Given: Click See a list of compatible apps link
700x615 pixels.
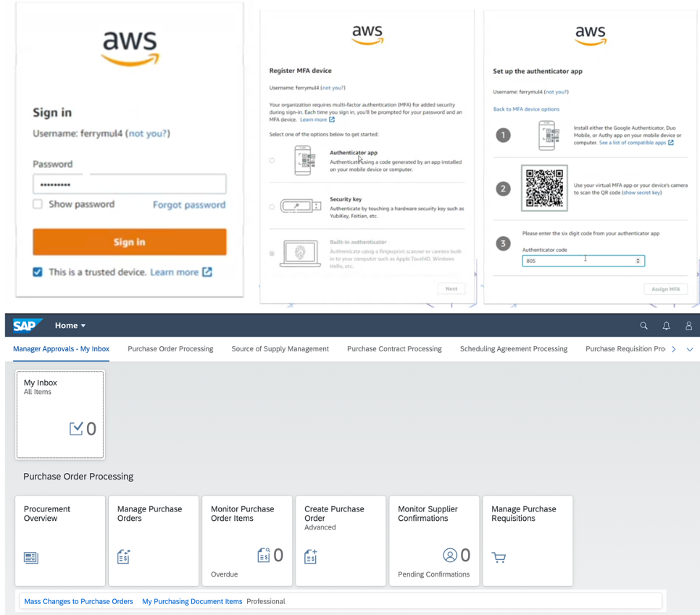Looking at the screenshot, I should [x=632, y=143].
